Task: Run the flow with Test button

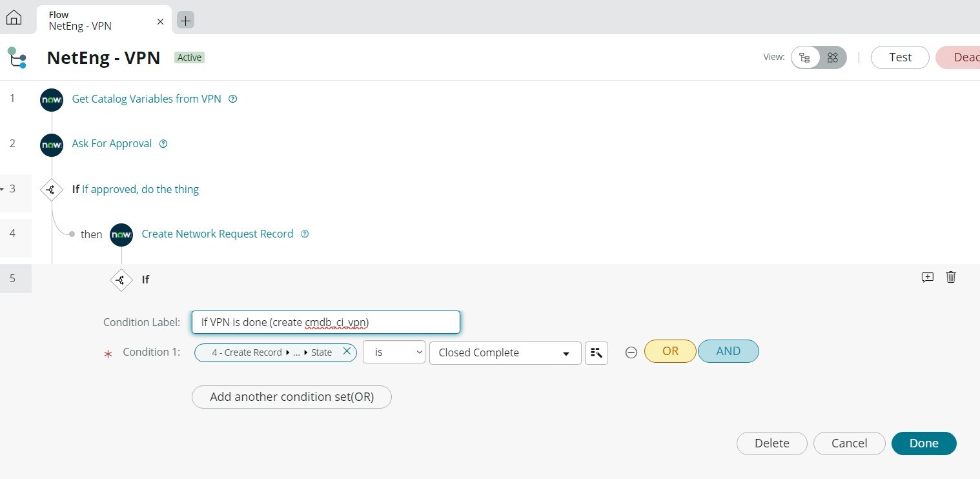Action: coord(900,57)
